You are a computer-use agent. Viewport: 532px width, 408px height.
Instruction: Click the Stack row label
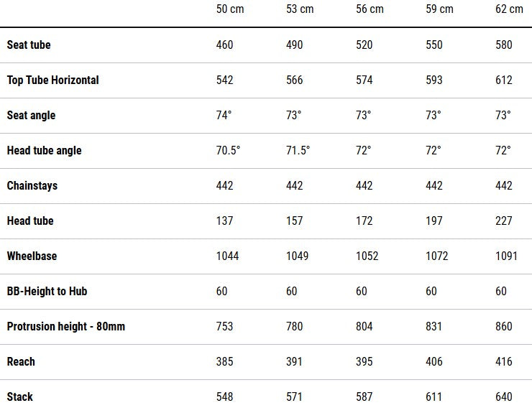coord(19,397)
